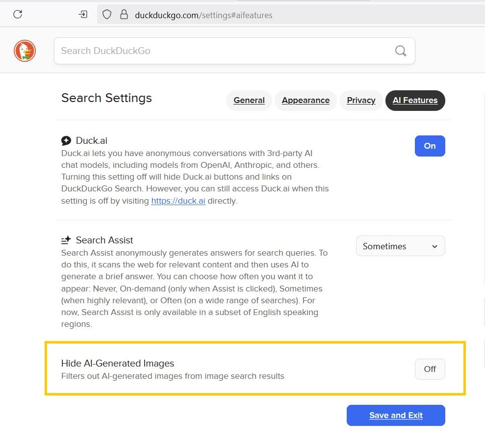Screen dimensions: 485x448
Task: Click inside the Search DuckDuckGo field
Action: click(x=234, y=51)
